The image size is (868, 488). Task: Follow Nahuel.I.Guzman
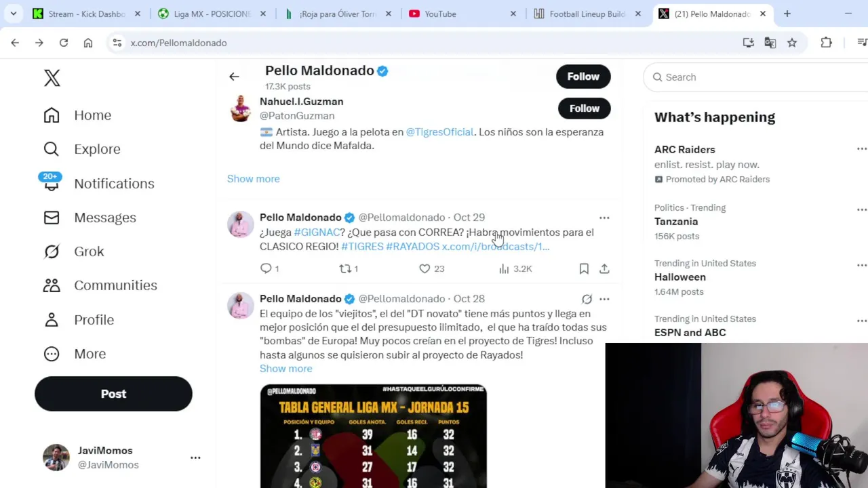click(584, 108)
